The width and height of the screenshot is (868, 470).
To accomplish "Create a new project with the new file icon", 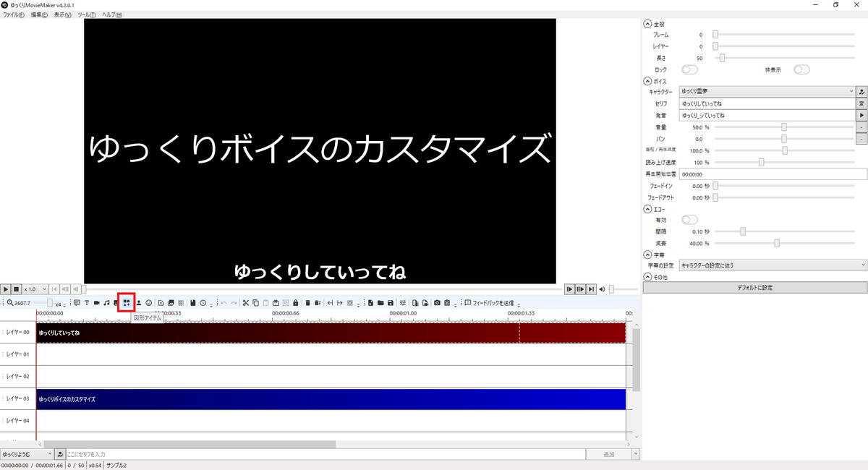I will (x=371, y=302).
